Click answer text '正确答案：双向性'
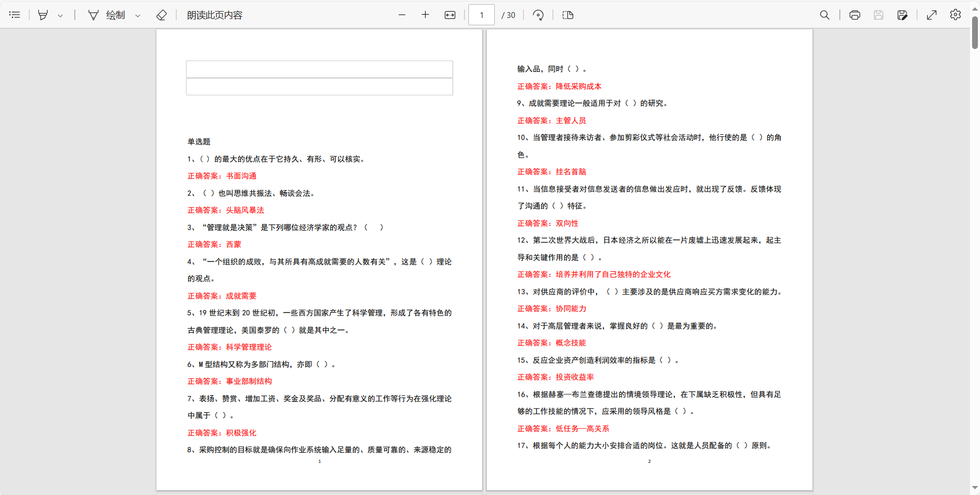The height and width of the screenshot is (495, 980). pos(547,223)
